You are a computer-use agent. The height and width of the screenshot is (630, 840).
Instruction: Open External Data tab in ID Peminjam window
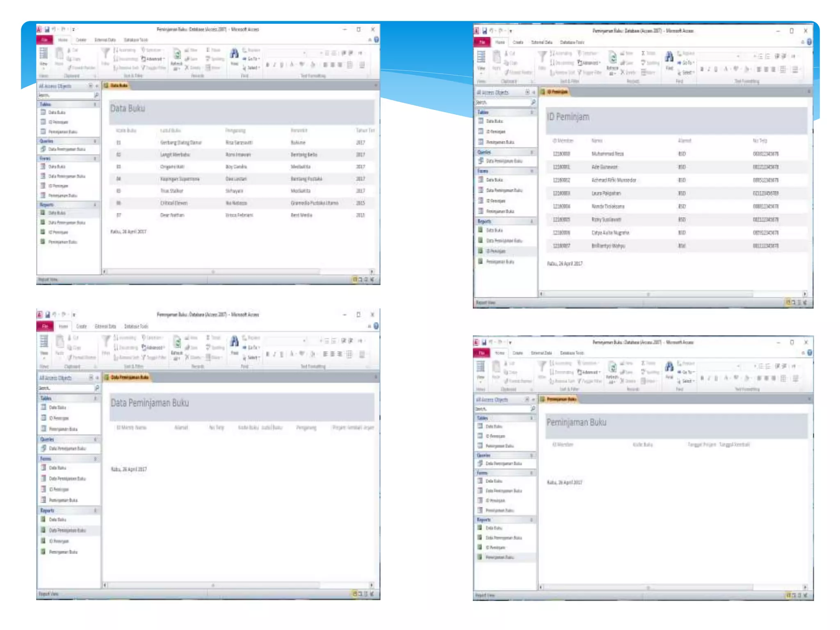point(541,42)
